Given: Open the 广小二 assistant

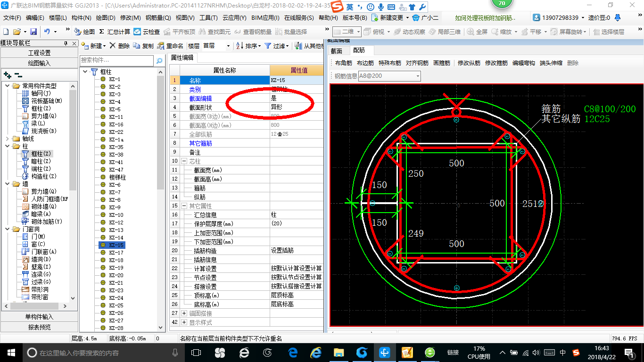Looking at the screenshot, I should (425, 18).
